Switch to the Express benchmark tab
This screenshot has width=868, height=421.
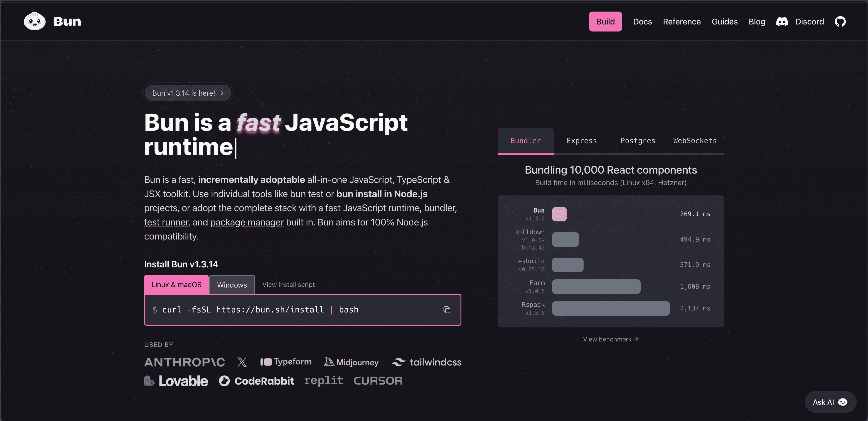582,141
